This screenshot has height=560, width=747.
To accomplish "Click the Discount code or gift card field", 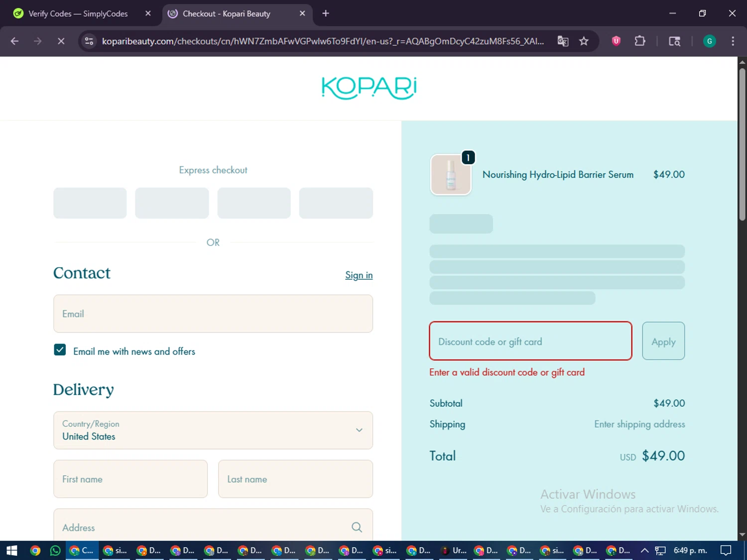I will point(530,341).
